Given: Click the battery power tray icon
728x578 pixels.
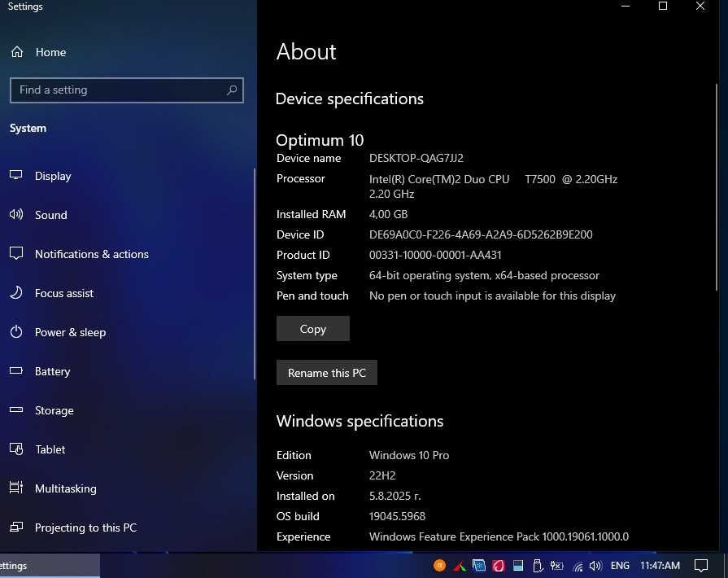Looking at the screenshot, I should pos(556,566).
